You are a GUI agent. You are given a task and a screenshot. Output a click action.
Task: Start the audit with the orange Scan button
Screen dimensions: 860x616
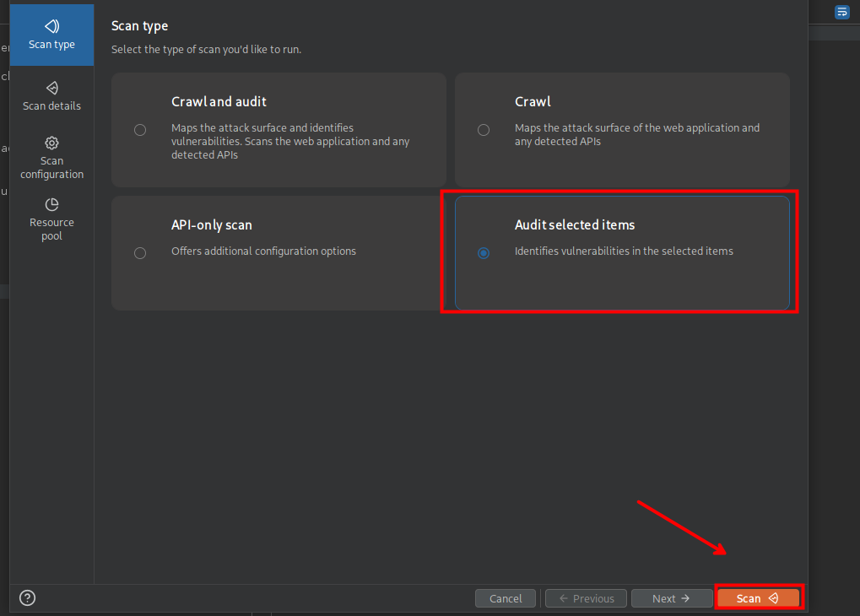pos(758,598)
